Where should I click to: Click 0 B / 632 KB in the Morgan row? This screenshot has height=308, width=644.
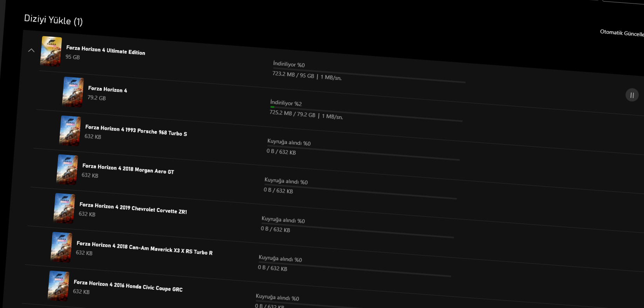coord(278,191)
